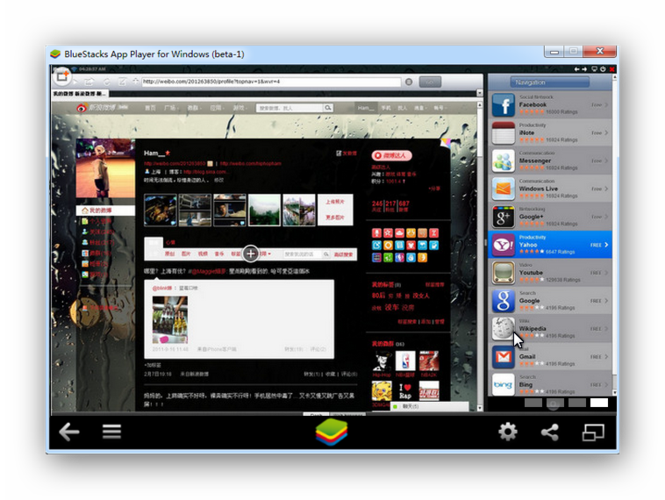665x500 pixels.
Task: Open the Facebook app icon
Action: point(503,105)
